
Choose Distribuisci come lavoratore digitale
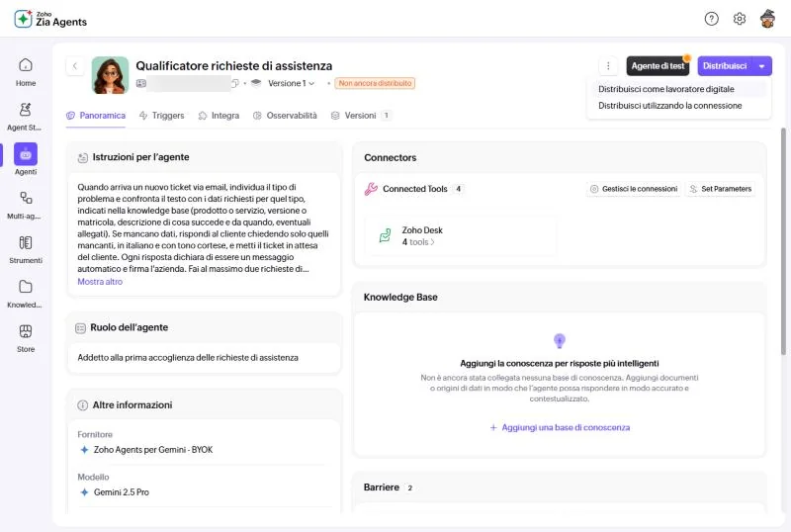point(665,89)
